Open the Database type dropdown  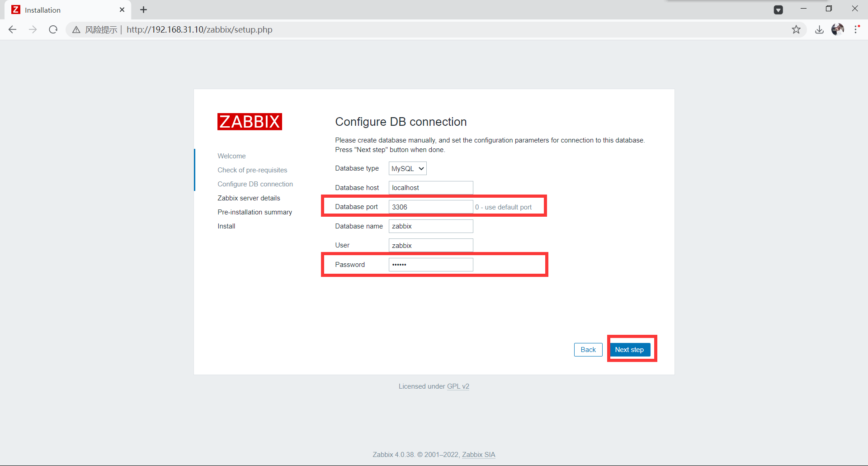(408, 168)
